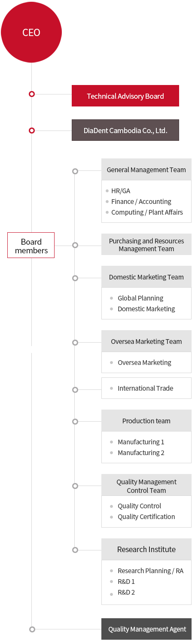
Task: Click gray node beside Quality Management Agent
Action: (x=32, y=629)
